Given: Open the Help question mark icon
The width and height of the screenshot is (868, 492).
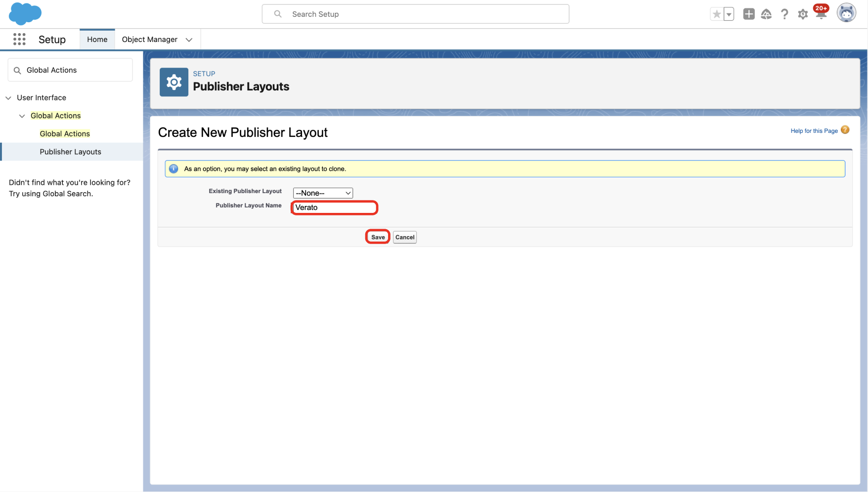Looking at the screenshot, I should (x=784, y=14).
